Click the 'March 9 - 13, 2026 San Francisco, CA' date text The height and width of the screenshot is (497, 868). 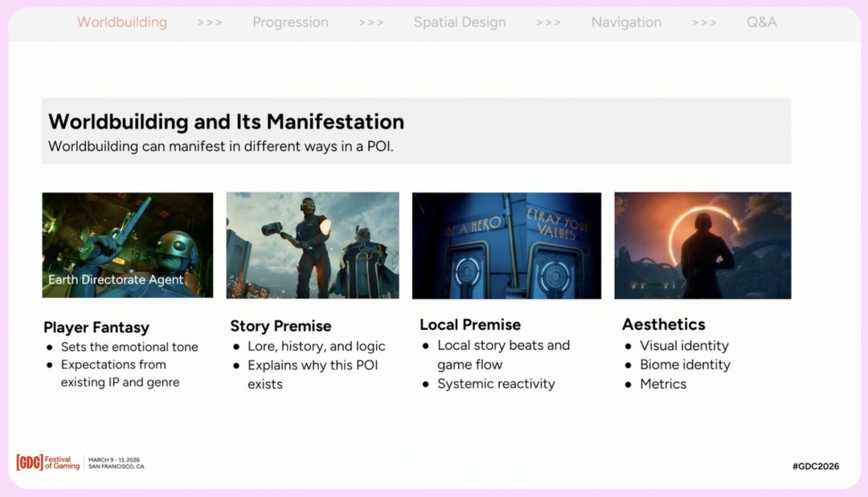tap(117, 463)
